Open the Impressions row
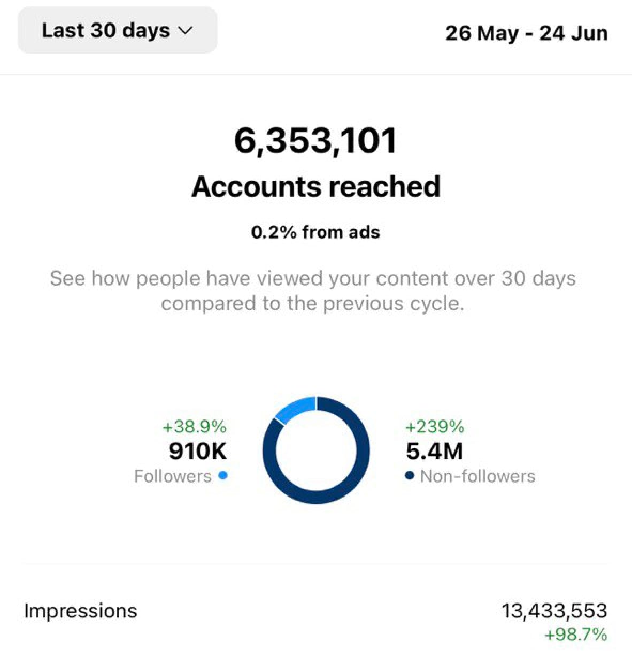 click(81, 611)
